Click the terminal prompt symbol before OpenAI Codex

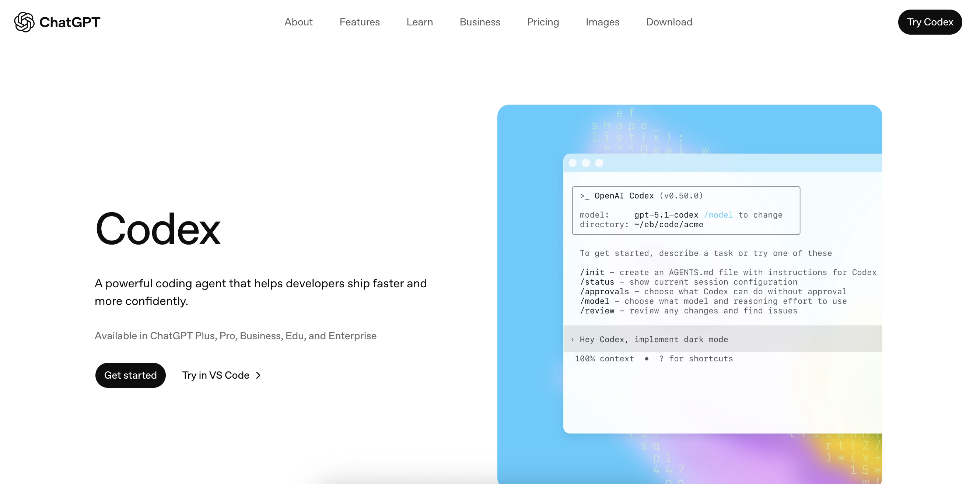click(x=584, y=196)
